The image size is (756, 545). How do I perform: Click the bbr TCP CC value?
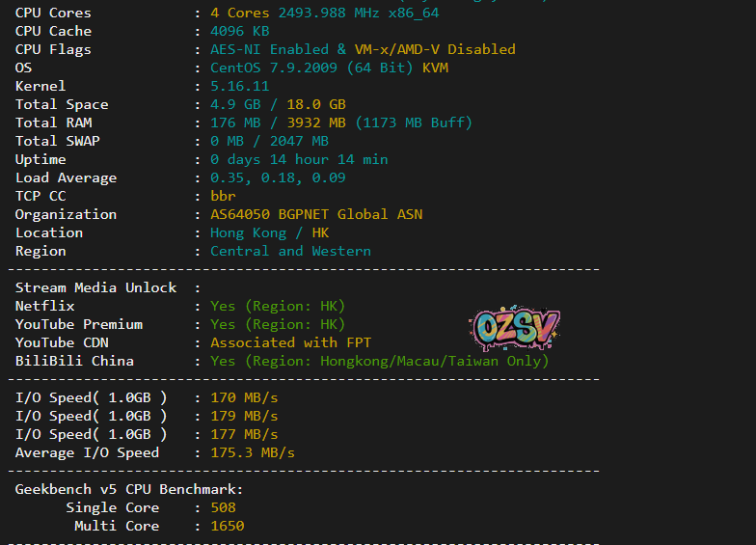(223, 196)
